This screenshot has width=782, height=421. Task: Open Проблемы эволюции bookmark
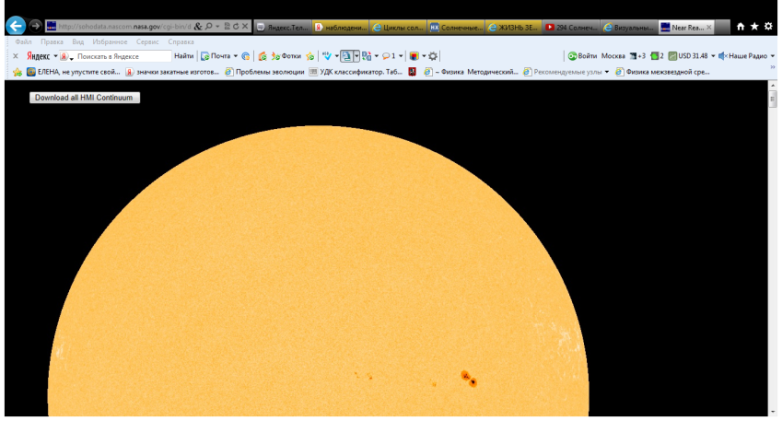click(265, 72)
